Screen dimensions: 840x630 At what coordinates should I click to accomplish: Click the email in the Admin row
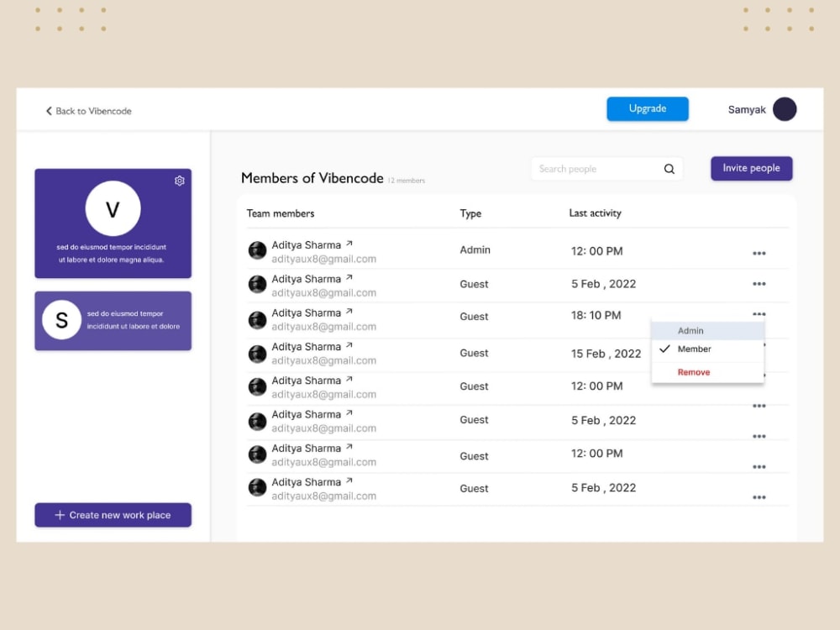point(323,260)
